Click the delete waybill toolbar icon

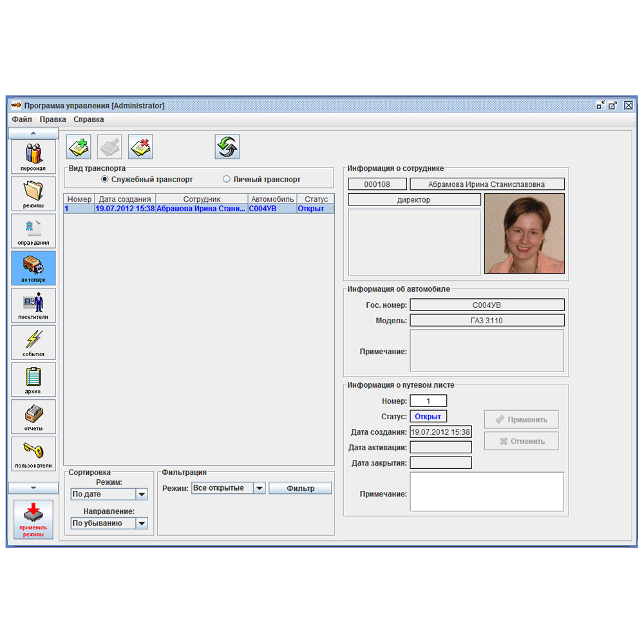[x=140, y=147]
